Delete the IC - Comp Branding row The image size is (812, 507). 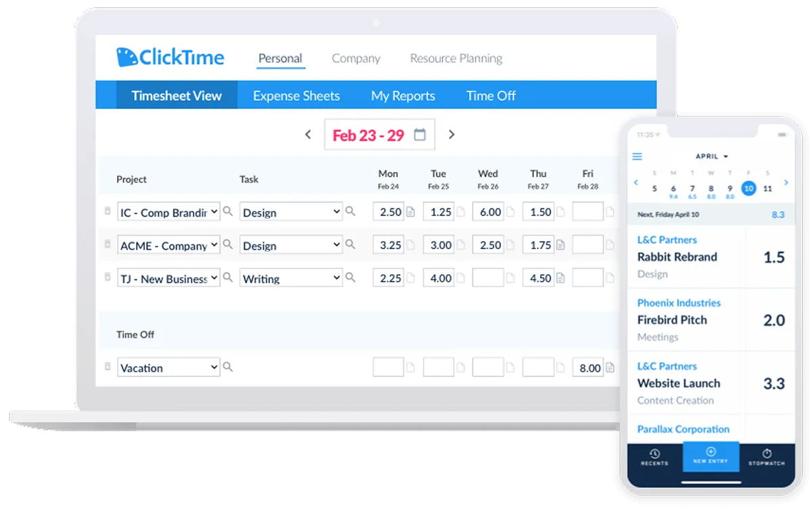click(107, 211)
